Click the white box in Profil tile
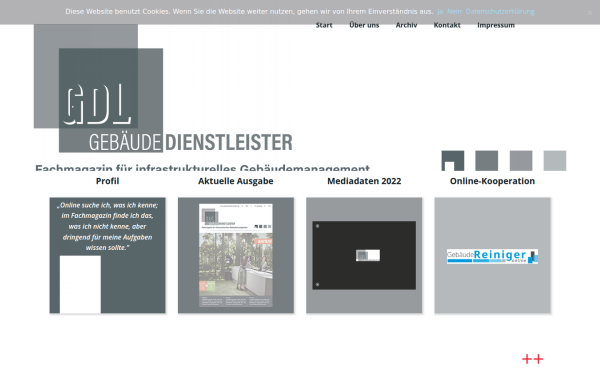 pyautogui.click(x=80, y=284)
